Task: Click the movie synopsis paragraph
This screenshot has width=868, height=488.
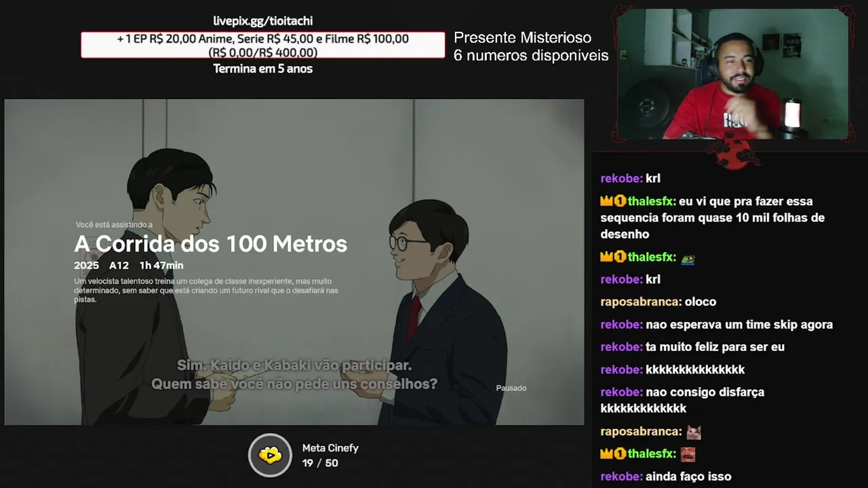Action: [206, 290]
